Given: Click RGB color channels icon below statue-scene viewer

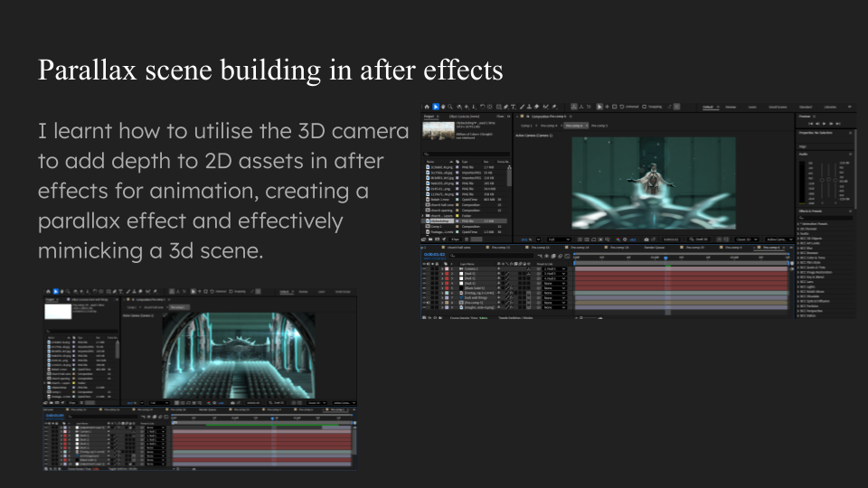Looking at the screenshot, I should coord(618,239).
